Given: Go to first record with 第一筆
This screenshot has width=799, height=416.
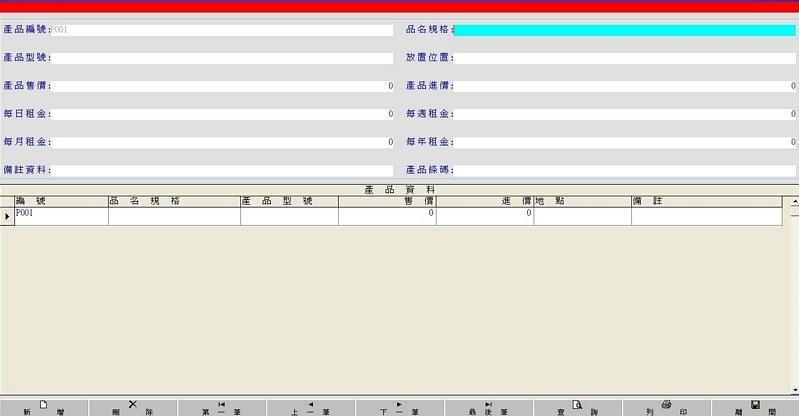Looking at the screenshot, I should [221, 408].
